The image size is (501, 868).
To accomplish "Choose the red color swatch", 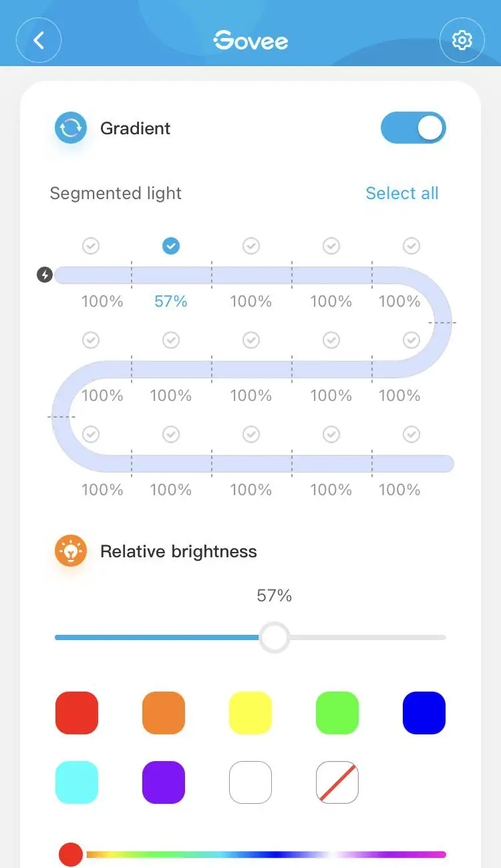I will click(x=77, y=713).
